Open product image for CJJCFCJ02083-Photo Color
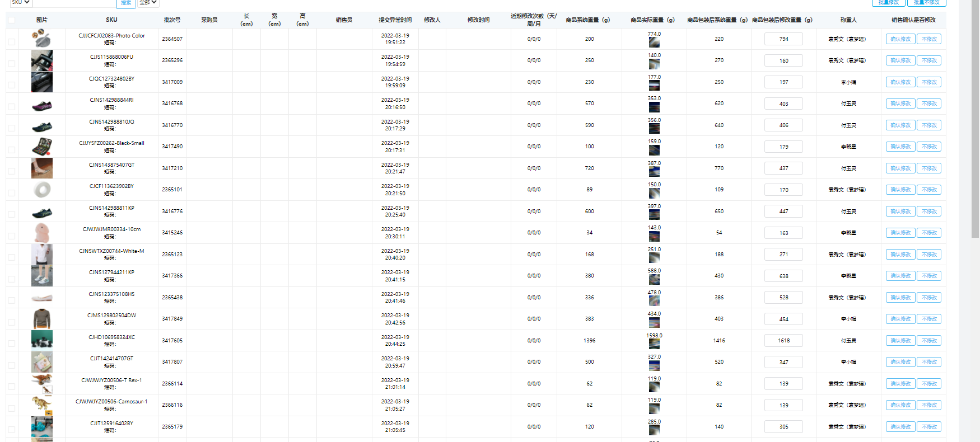This screenshot has width=980, height=442. click(x=41, y=39)
